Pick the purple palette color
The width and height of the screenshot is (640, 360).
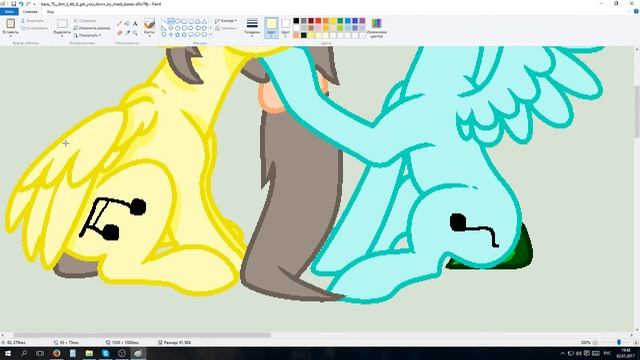[362, 21]
